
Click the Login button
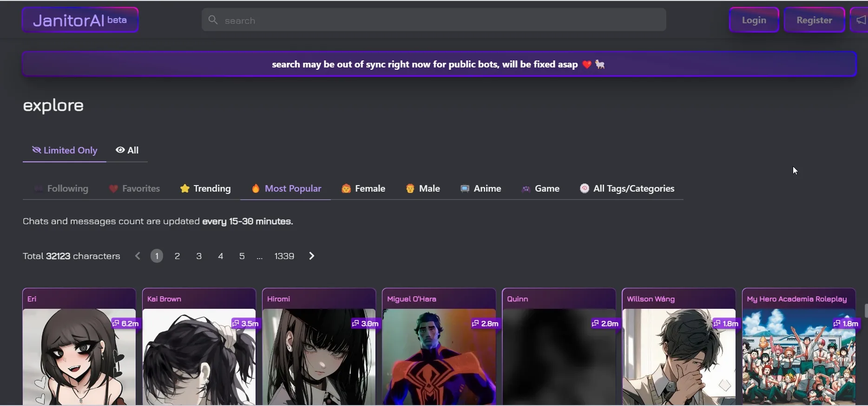pyautogui.click(x=754, y=20)
